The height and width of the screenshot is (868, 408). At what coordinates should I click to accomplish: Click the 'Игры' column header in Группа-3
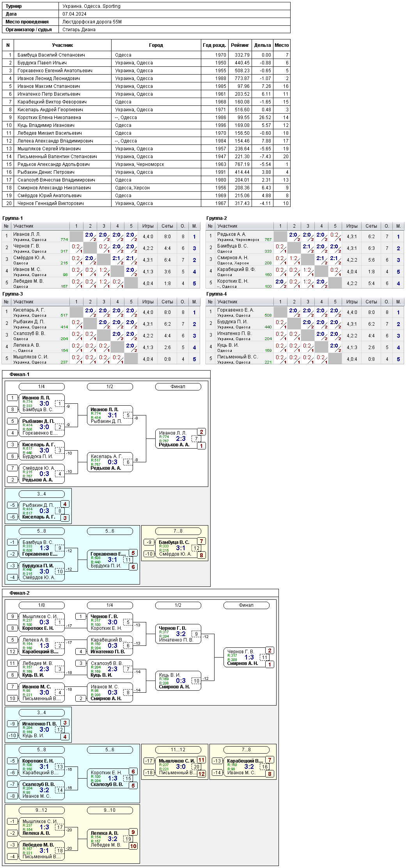(x=148, y=302)
